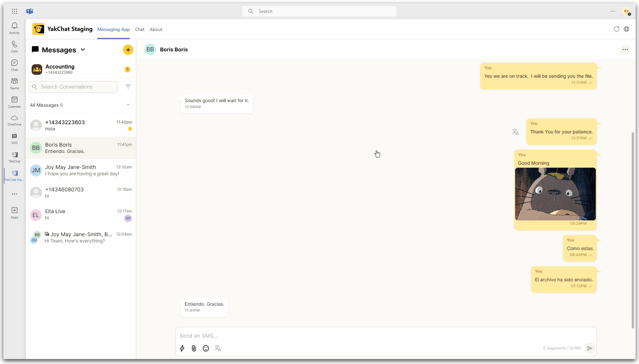Open the SMS app in sidebar
The height and width of the screenshot is (364, 639).
[x=14, y=139]
